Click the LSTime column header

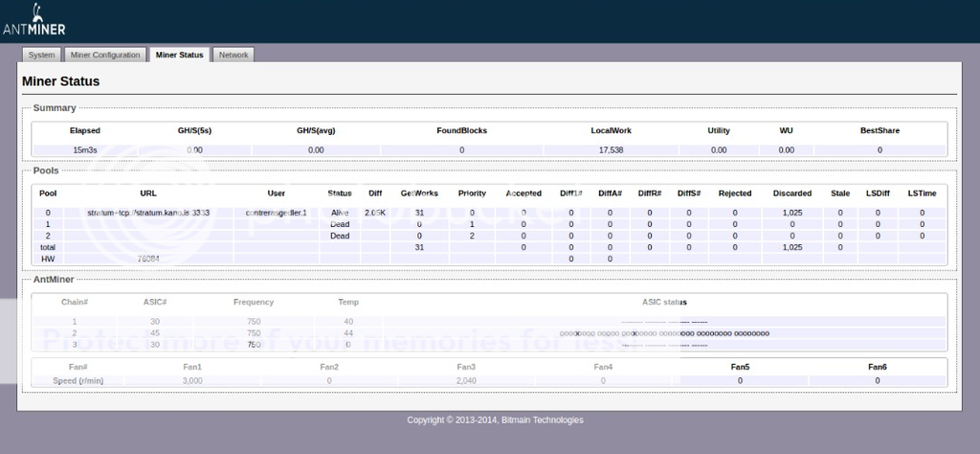[x=922, y=193]
